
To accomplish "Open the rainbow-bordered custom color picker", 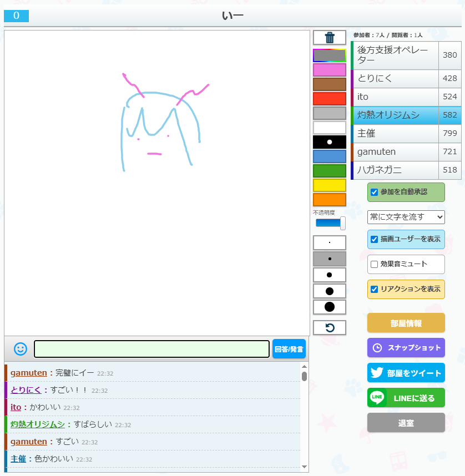I will coord(330,55).
